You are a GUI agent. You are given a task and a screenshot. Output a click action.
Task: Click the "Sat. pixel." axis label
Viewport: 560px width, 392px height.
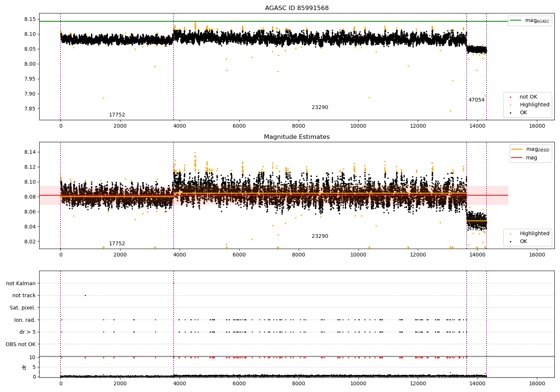[23, 308]
